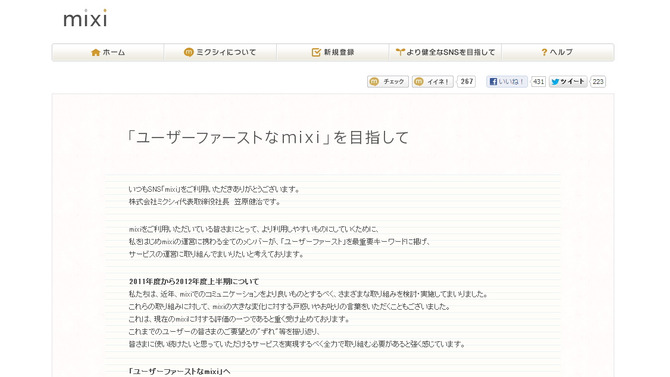The height and width of the screenshot is (377, 670).
Task: Click the イイネ count 267
Action: (466, 82)
